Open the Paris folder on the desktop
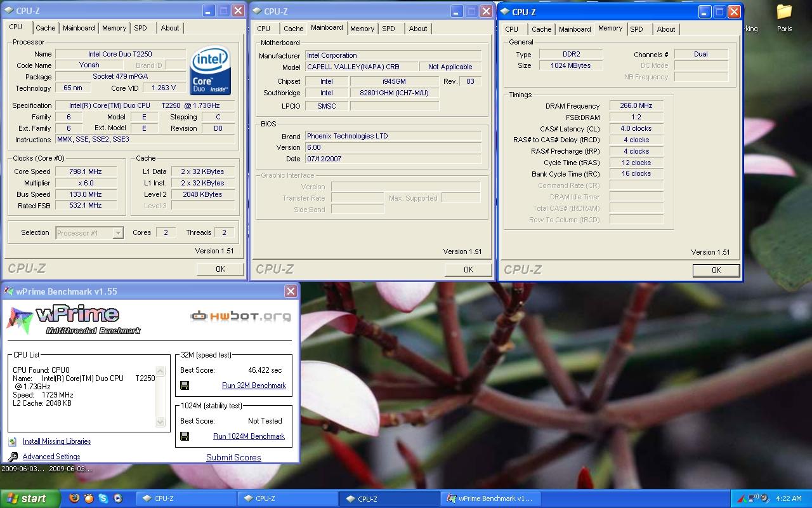The height and width of the screenshot is (508, 812). tap(785, 18)
